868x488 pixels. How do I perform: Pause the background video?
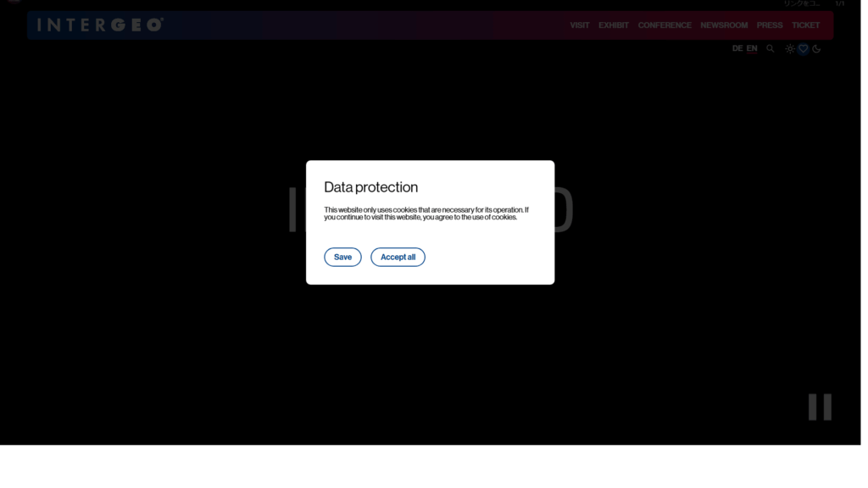pyautogui.click(x=820, y=408)
